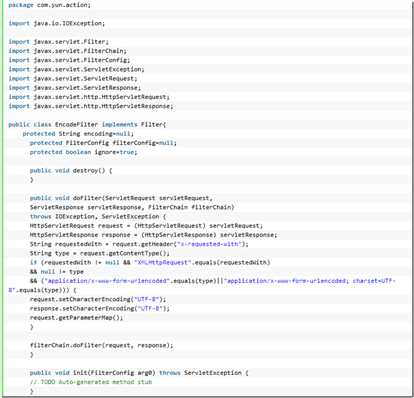414x398 pixels.
Task: Click 'import javax.servlet.ServletResponse;' line
Action: 75,88
